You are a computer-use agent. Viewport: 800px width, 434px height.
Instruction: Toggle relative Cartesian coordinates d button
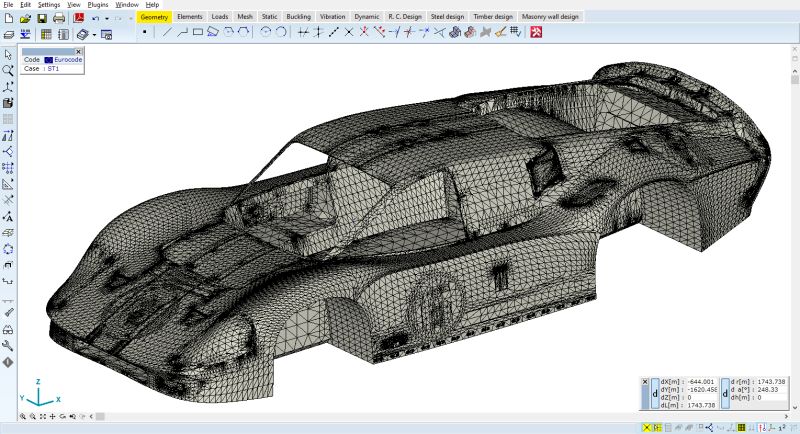click(655, 393)
